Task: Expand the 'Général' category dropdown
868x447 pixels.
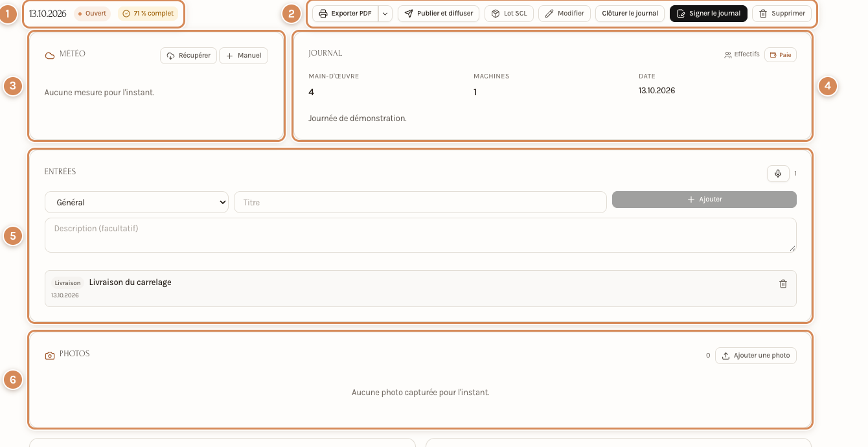Action: tap(137, 202)
